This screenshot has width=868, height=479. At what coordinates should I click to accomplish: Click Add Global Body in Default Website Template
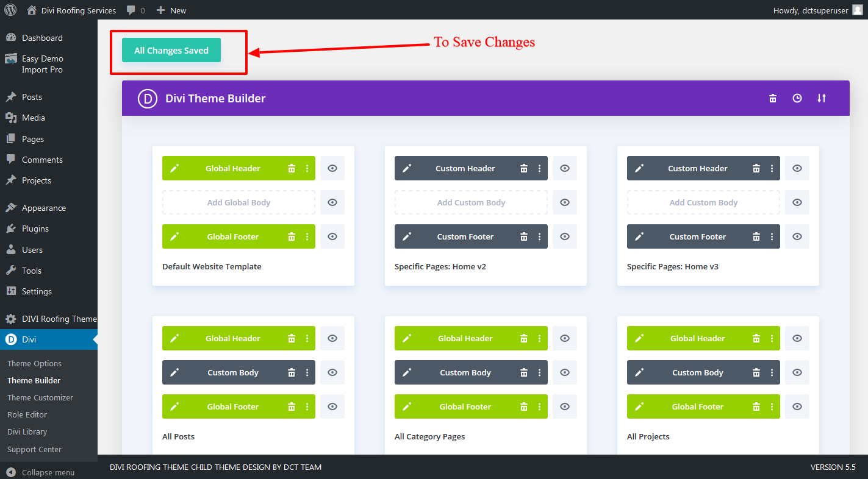(x=239, y=202)
